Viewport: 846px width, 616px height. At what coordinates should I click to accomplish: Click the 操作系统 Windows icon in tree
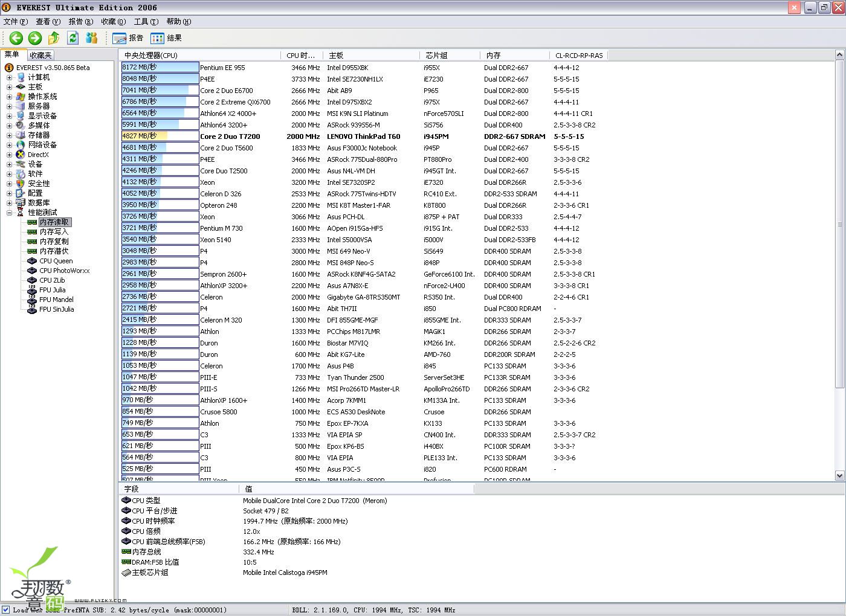pyautogui.click(x=21, y=97)
